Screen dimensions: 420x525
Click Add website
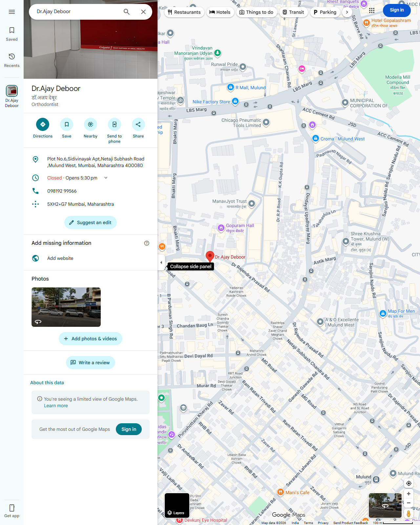click(x=91, y=258)
